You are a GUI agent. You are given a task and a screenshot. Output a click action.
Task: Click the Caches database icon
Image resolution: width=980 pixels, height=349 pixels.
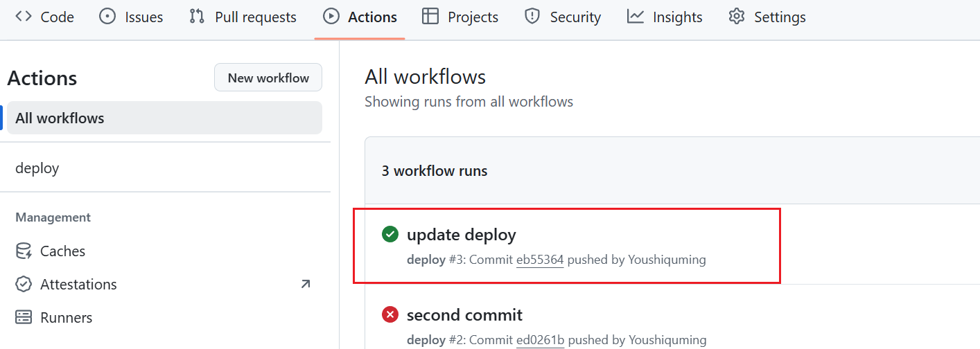pyautogui.click(x=24, y=251)
